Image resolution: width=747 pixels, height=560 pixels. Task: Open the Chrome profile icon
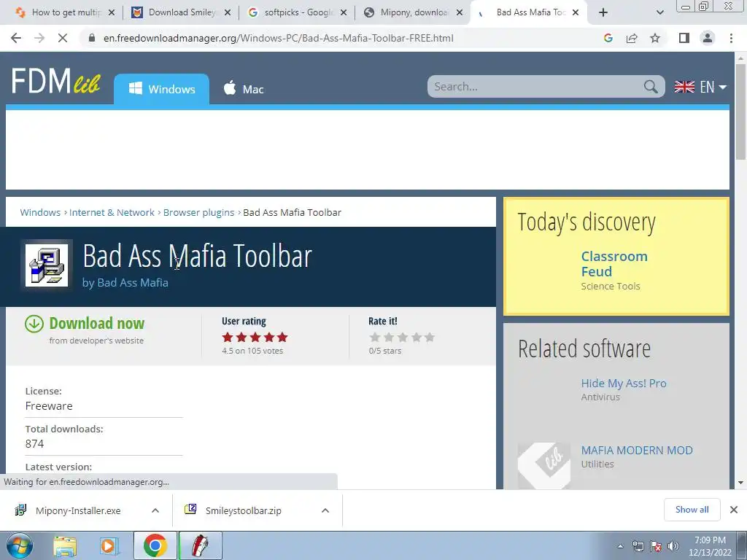pos(708,38)
